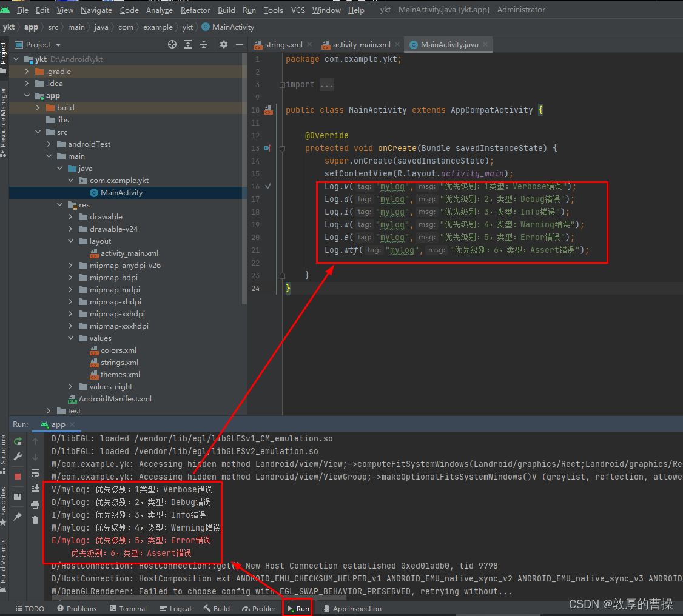Collapse all in Project panel
The width and height of the screenshot is (683, 616).
point(203,44)
